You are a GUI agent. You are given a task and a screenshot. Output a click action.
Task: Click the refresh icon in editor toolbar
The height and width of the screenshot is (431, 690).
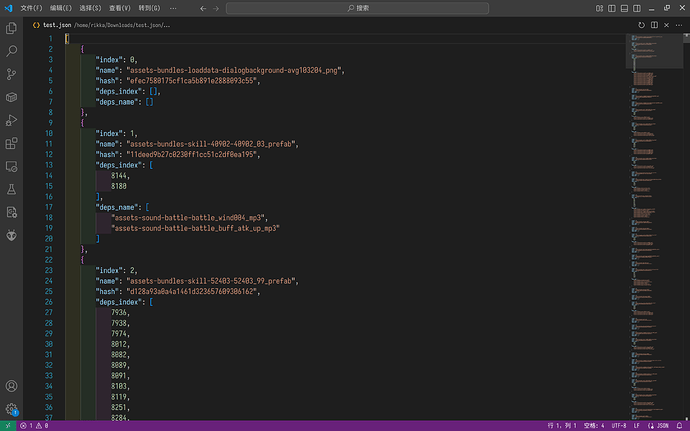pyautogui.click(x=642, y=25)
